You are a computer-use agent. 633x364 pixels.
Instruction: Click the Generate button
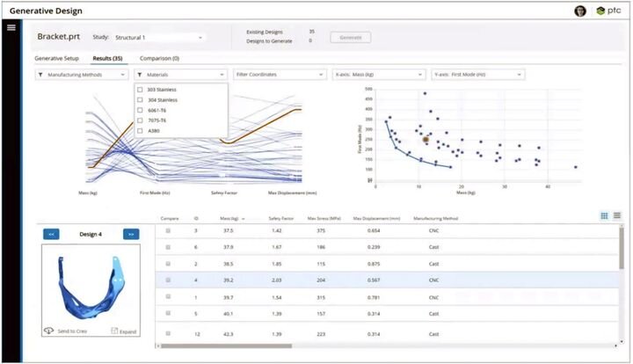pyautogui.click(x=350, y=38)
